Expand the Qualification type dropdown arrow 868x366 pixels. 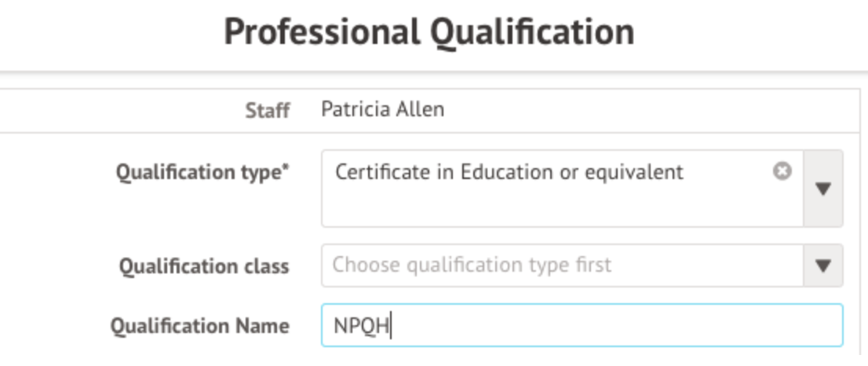(823, 188)
